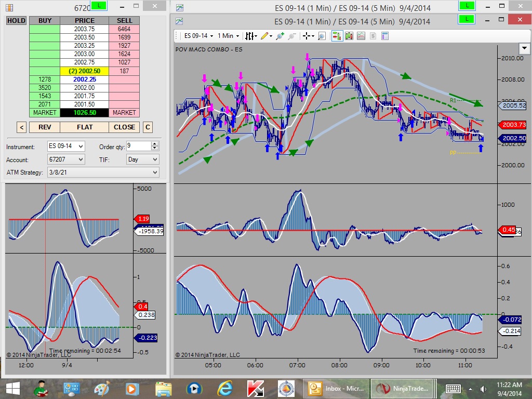Click the green L link button on outer chart title

467,5
